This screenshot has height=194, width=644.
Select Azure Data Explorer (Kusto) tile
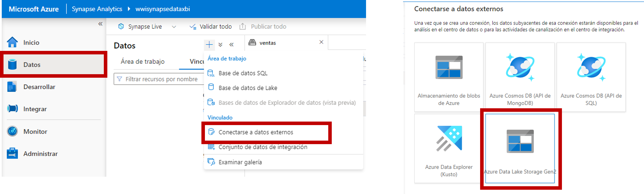[x=449, y=148]
